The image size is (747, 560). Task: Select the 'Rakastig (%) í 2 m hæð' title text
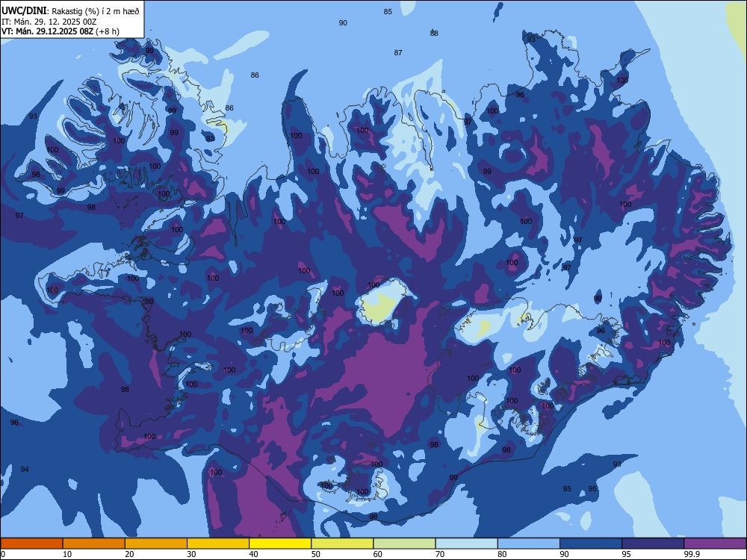click(96, 11)
